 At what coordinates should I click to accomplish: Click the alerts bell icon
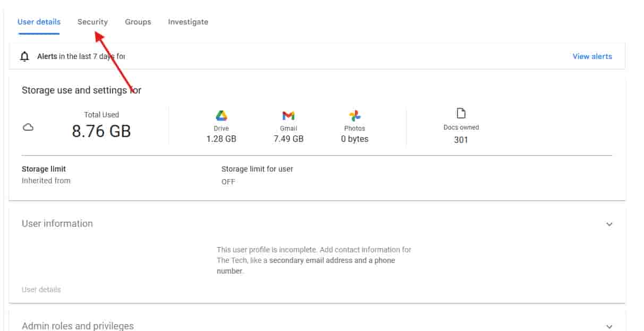coord(24,56)
